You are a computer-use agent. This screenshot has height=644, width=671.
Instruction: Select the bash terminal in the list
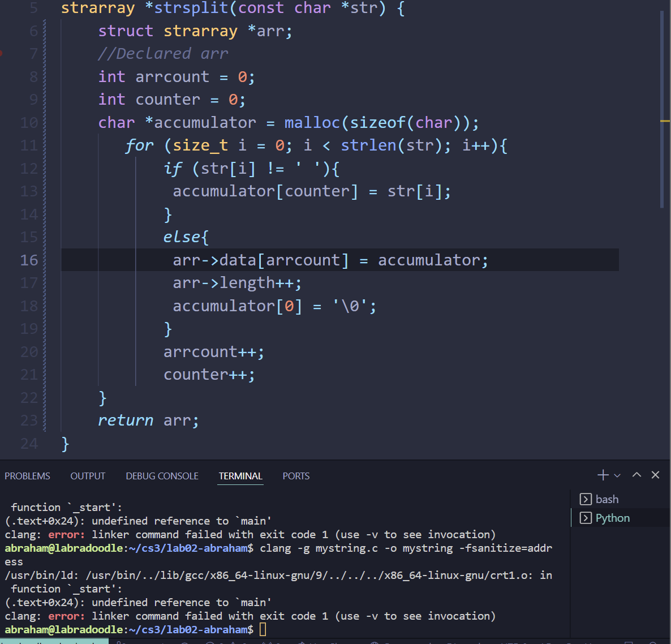pyautogui.click(x=607, y=499)
